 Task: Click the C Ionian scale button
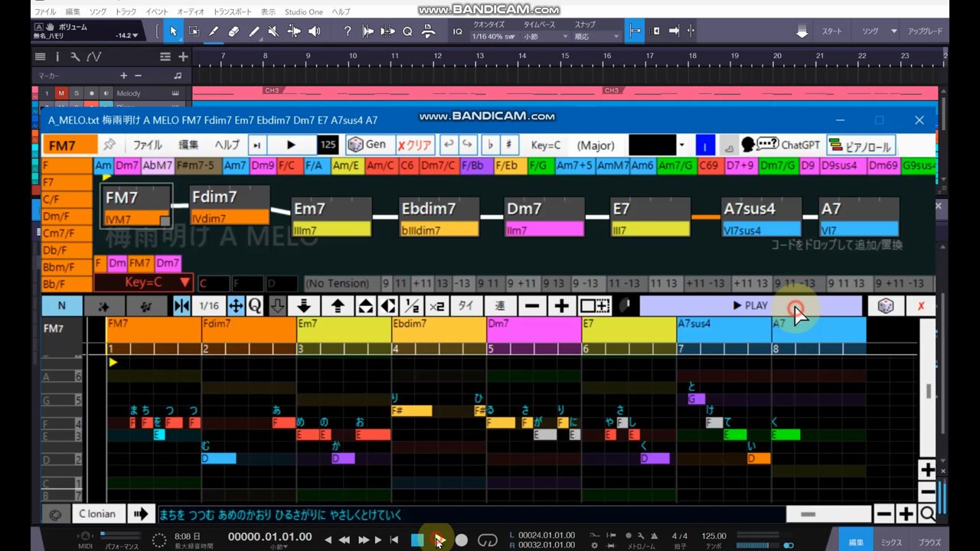point(97,514)
